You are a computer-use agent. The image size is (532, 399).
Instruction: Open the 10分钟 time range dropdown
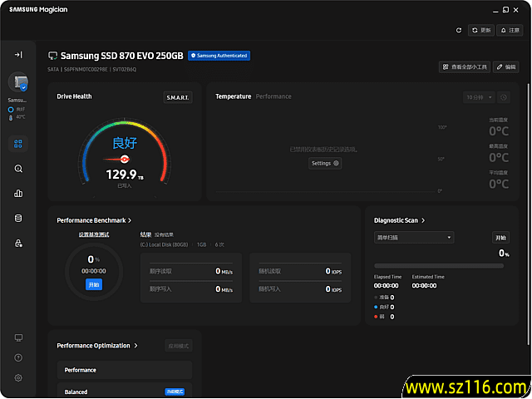point(479,97)
